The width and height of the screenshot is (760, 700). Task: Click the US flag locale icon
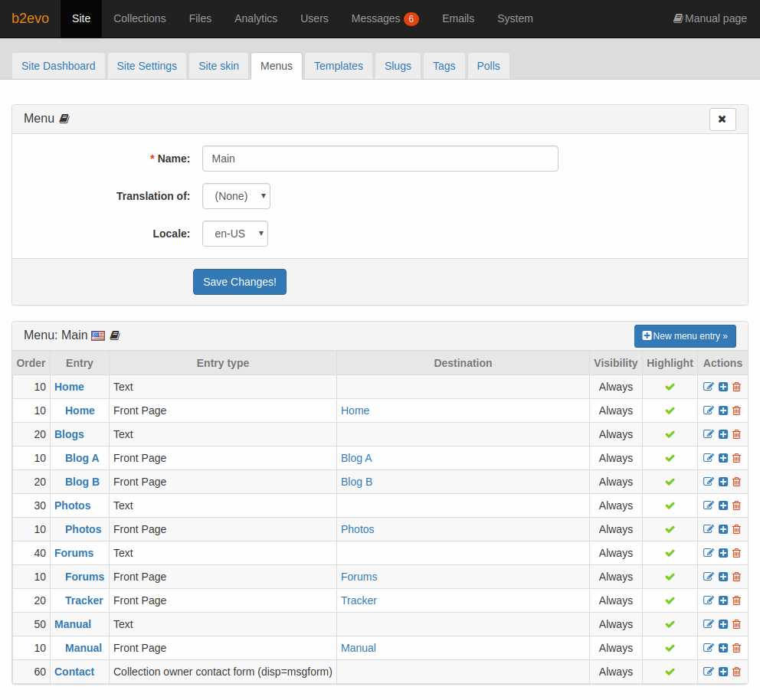coord(98,335)
